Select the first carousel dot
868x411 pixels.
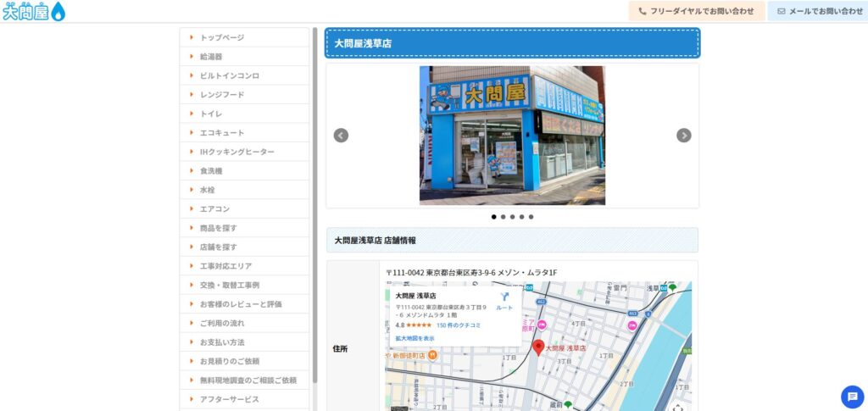tap(494, 217)
